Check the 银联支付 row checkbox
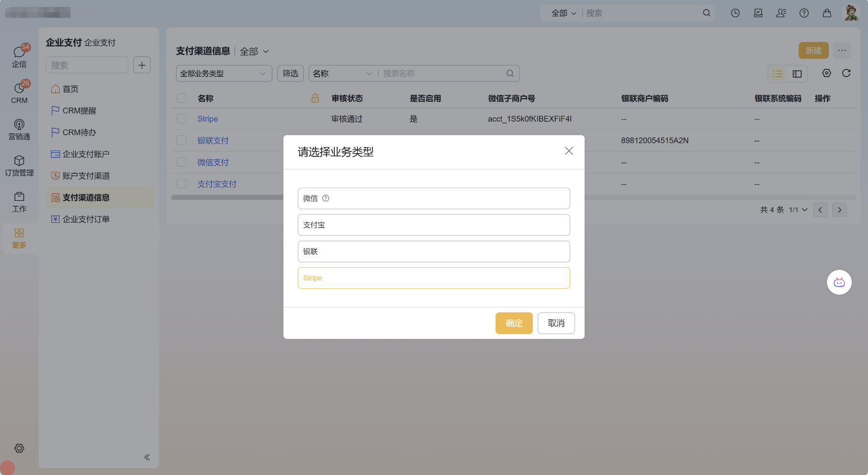The width and height of the screenshot is (868, 475). click(x=181, y=140)
